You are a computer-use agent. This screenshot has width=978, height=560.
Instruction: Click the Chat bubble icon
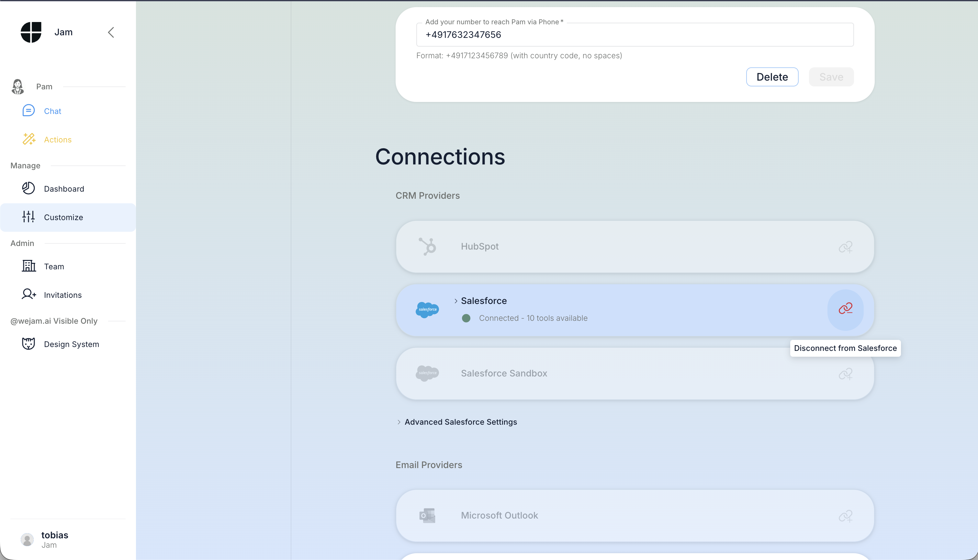point(28,111)
